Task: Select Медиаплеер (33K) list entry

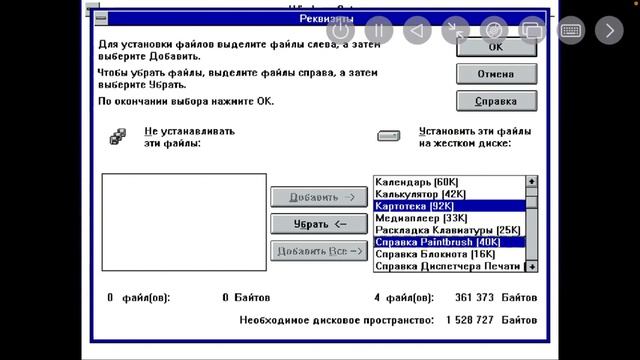Action: pos(450,218)
